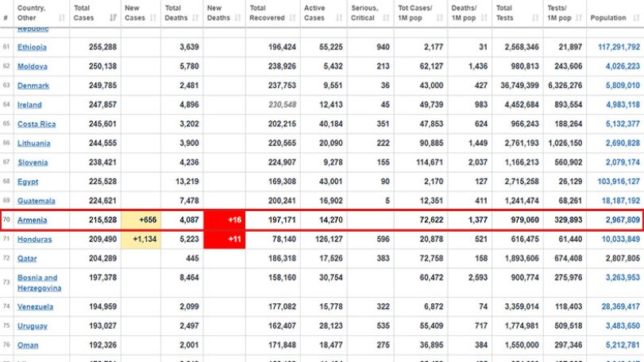Select Slovenia Tot Cases/1M pop 114,671
Screen dimensions: 644x362
pyautogui.click(x=429, y=163)
